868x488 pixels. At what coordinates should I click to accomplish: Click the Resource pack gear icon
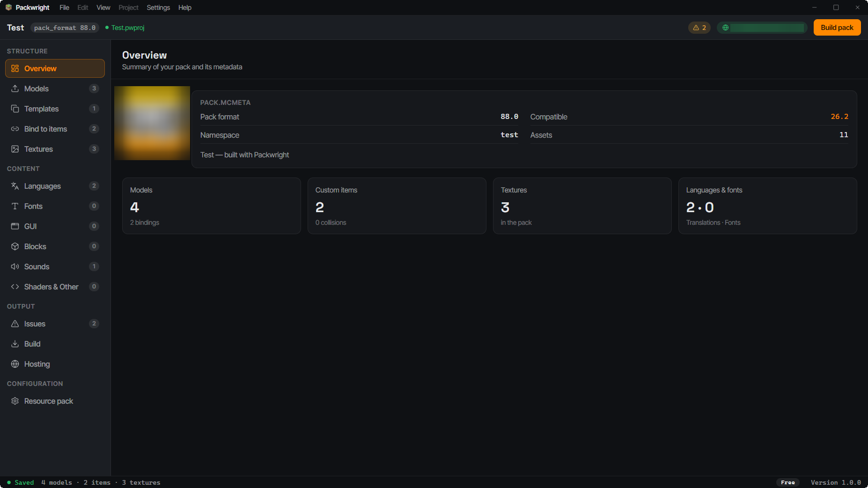tap(15, 401)
